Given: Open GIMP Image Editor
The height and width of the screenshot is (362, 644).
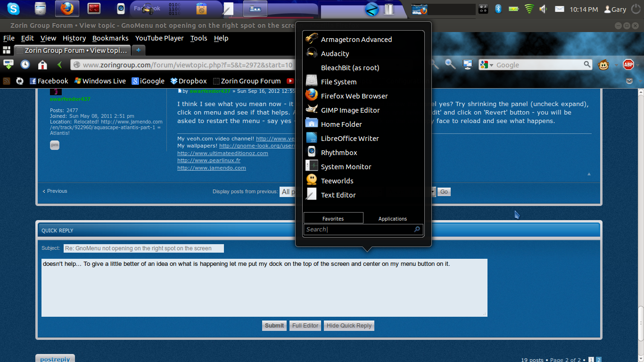Looking at the screenshot, I should (x=350, y=110).
